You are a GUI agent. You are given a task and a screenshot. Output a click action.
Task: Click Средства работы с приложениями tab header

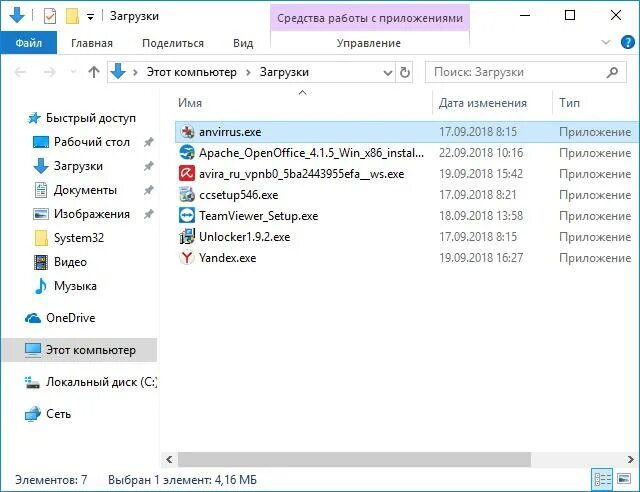370,18
